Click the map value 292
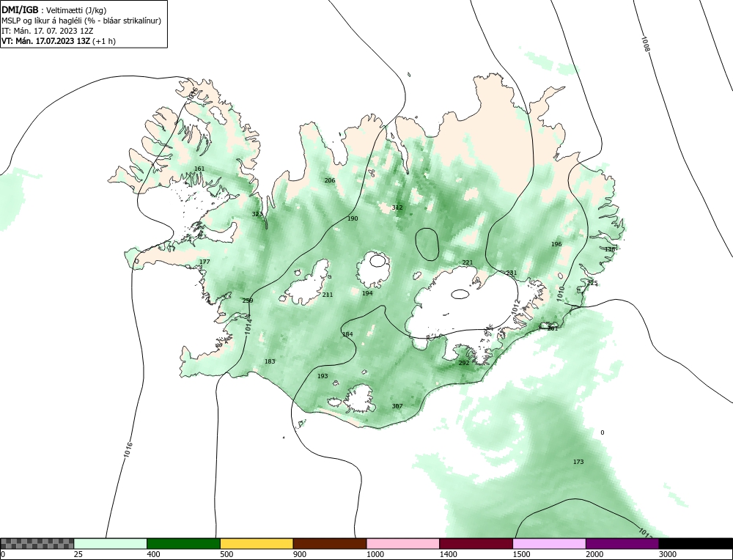This screenshot has width=733, height=560. (x=464, y=363)
